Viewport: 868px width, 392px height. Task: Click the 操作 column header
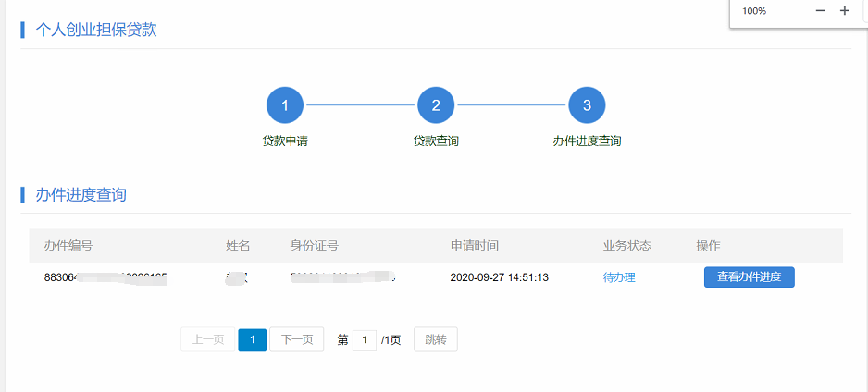tap(708, 246)
